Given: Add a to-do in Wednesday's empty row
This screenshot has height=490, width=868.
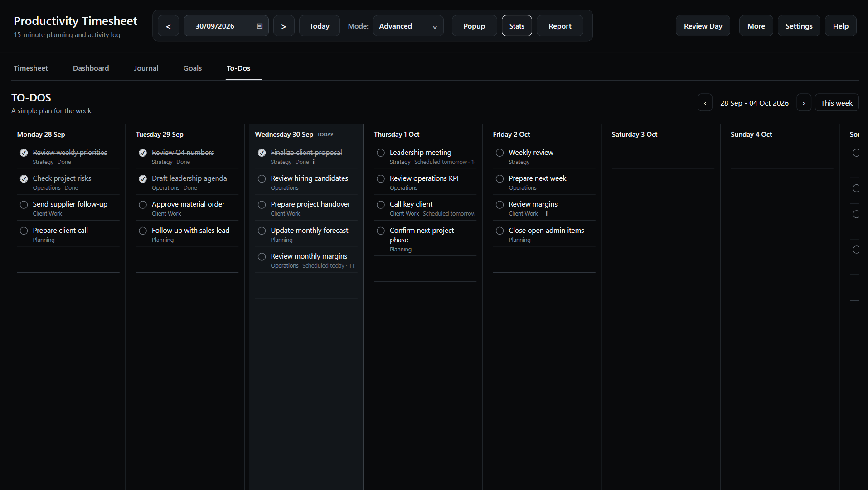Looking at the screenshot, I should click(306, 285).
